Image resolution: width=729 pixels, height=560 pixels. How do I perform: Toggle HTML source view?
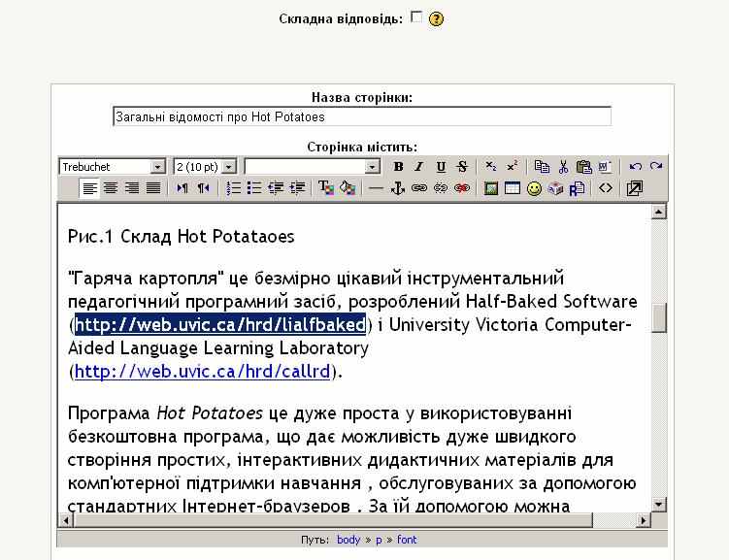click(606, 188)
